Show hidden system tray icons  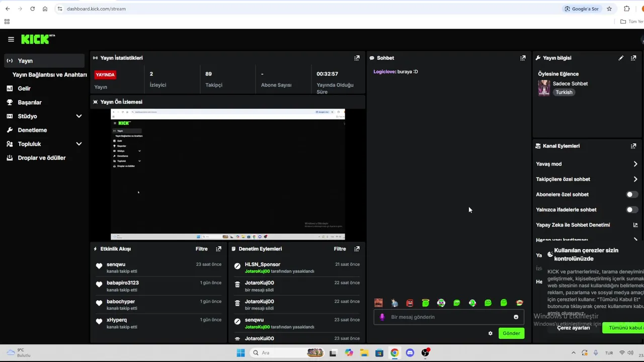(x=573, y=353)
